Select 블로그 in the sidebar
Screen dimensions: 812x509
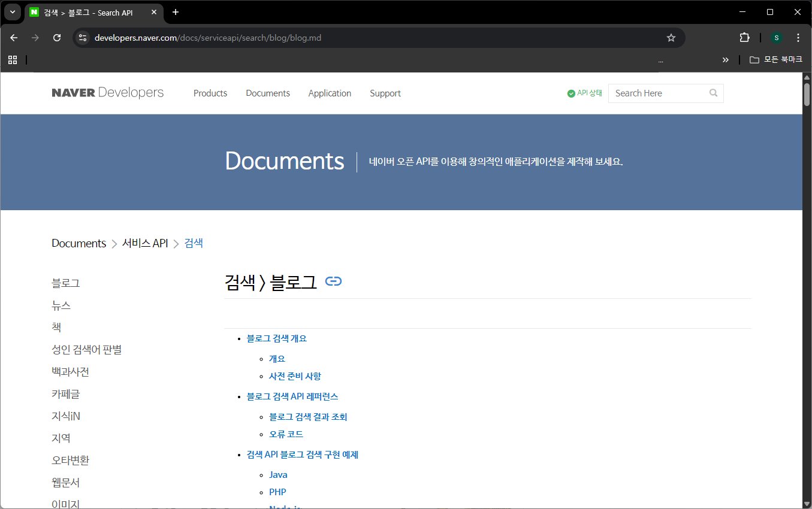(66, 283)
